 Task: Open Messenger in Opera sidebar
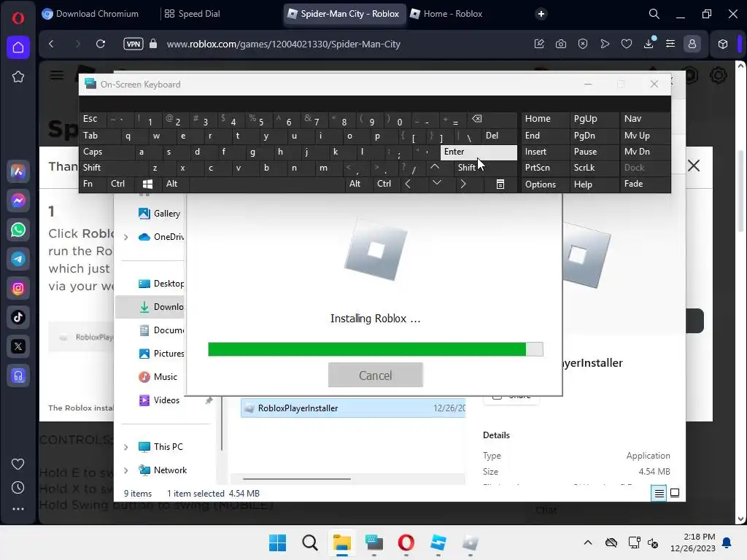click(x=18, y=201)
